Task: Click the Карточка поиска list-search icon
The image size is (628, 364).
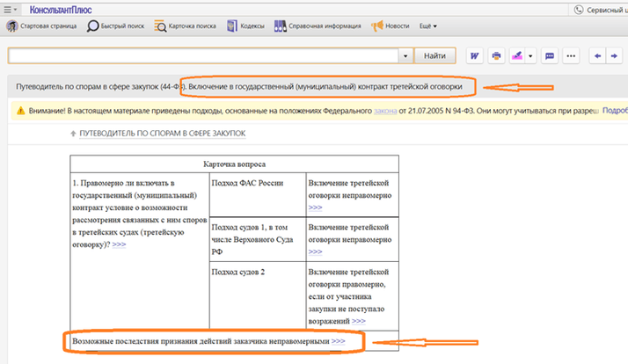Action: click(160, 26)
